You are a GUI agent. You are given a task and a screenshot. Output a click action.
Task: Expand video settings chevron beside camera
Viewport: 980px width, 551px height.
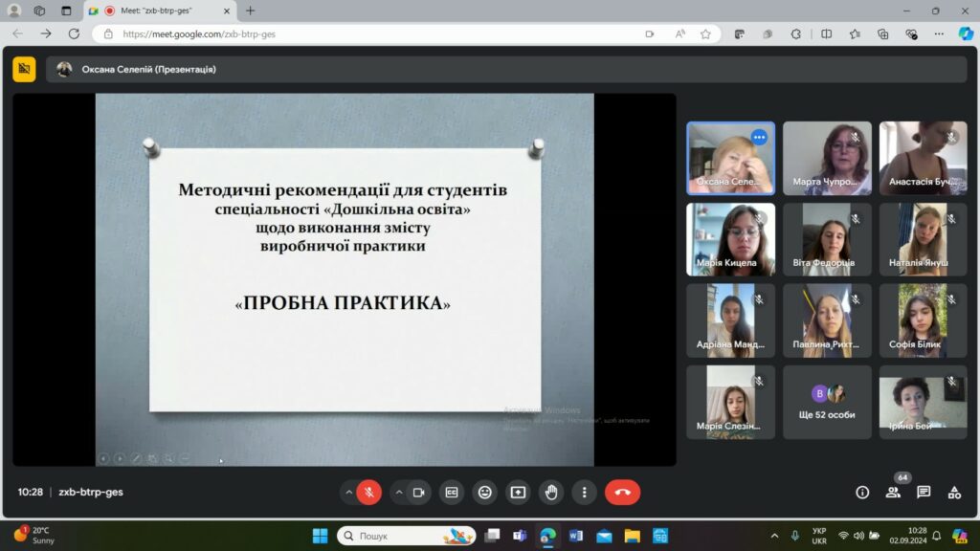click(399, 493)
